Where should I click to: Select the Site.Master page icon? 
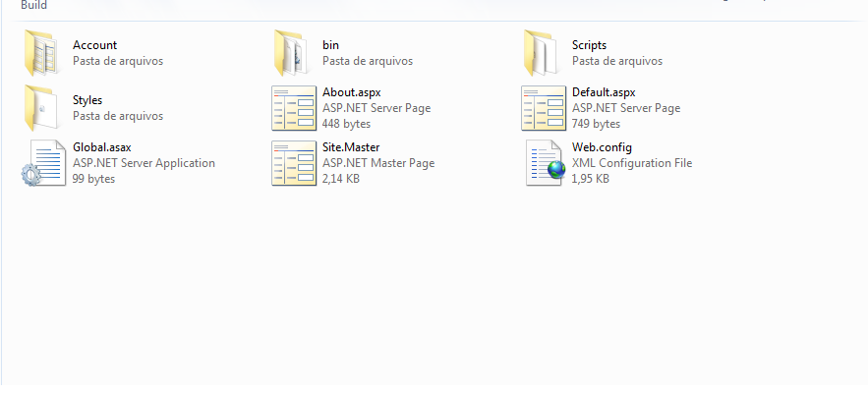click(x=294, y=163)
